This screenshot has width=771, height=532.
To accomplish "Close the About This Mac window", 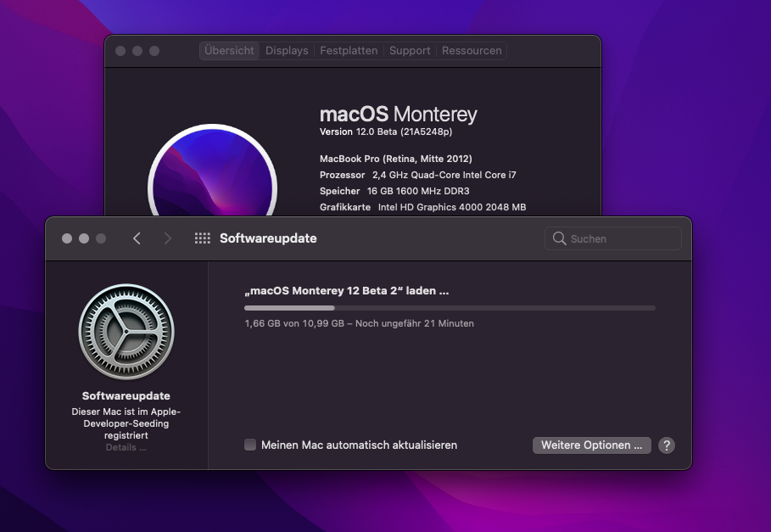I will click(120, 51).
